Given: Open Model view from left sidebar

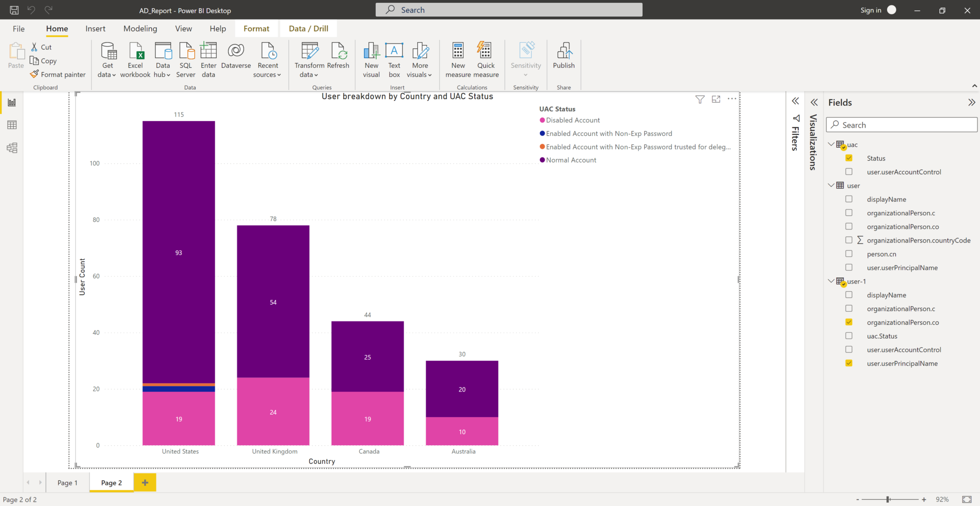Looking at the screenshot, I should 11,148.
